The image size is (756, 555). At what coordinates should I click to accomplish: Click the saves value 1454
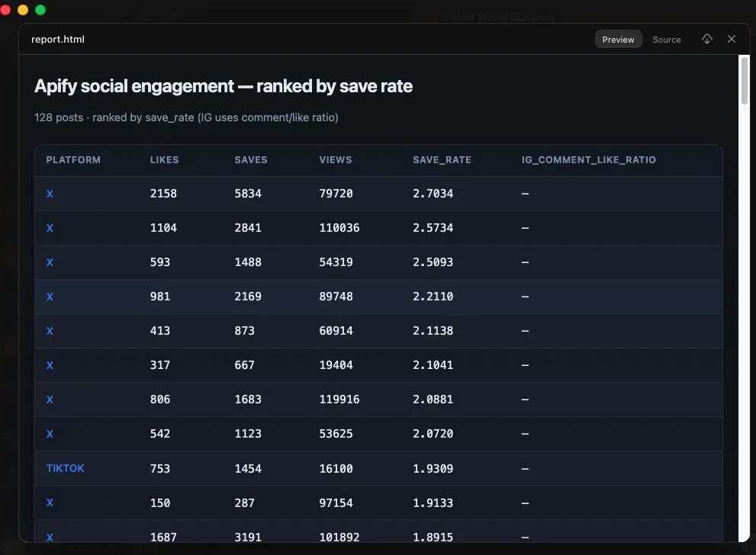click(248, 469)
